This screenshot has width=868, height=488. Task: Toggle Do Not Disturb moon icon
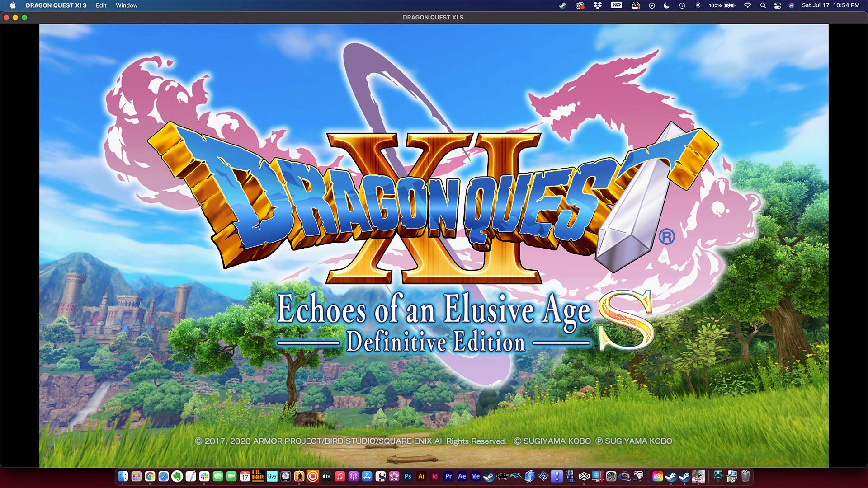(666, 5)
